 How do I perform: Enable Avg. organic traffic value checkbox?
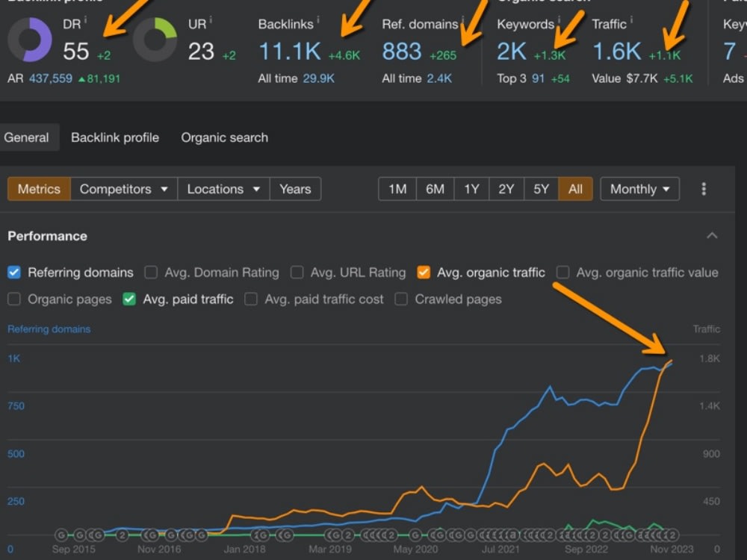(x=562, y=273)
